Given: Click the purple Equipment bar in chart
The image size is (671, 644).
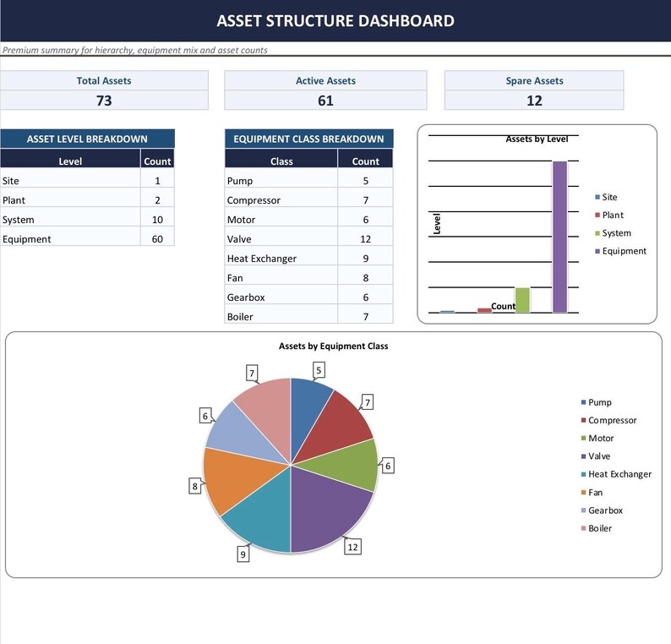Looking at the screenshot, I should [x=559, y=237].
